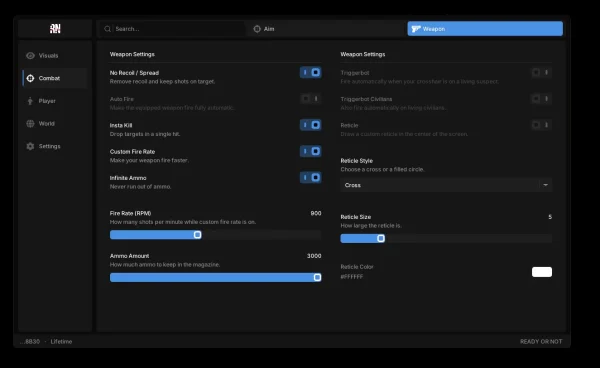Switch off Infinite Ammo
Viewport: 600px width, 368px height.
point(310,177)
